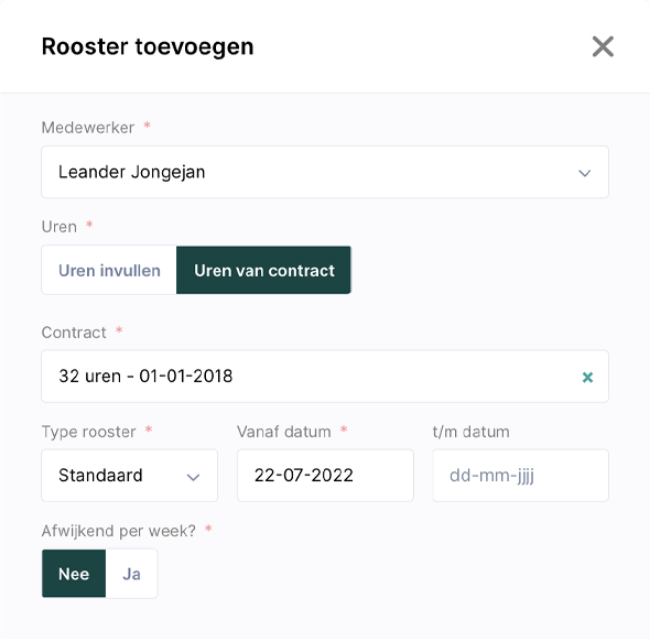Choose Nee for Afwijkend per week
The image size is (650, 639).
pyautogui.click(x=74, y=574)
